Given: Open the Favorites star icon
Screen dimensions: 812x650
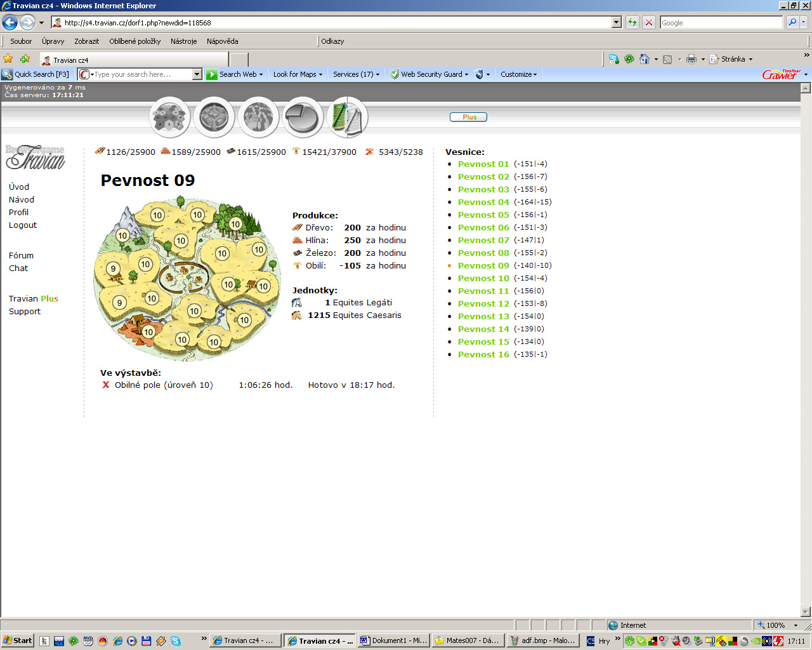Looking at the screenshot, I should (8, 59).
